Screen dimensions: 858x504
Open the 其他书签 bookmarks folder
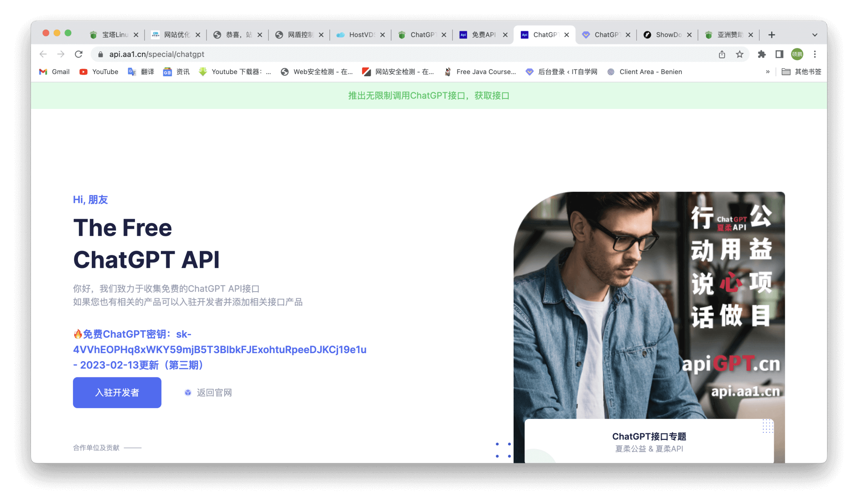click(x=801, y=72)
